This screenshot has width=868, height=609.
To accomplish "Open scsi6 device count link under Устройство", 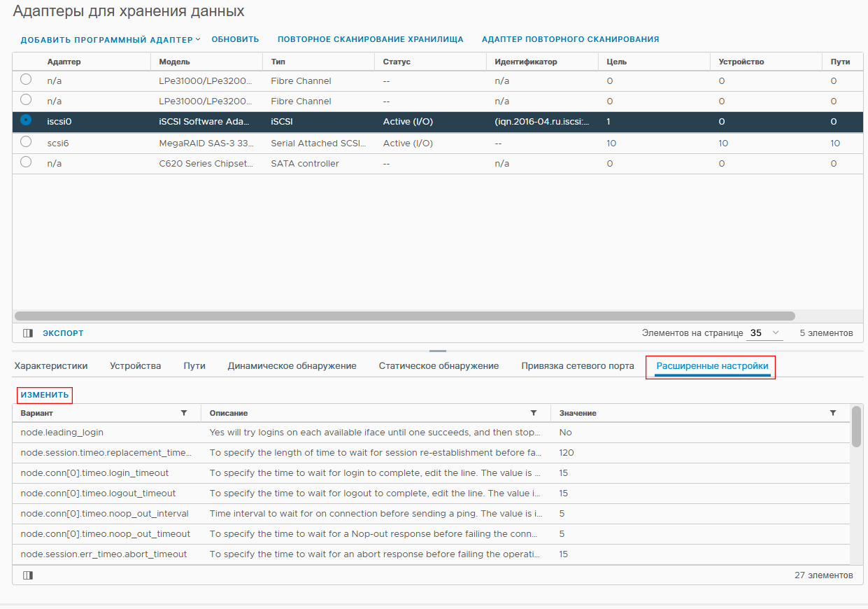I will pyautogui.click(x=723, y=143).
